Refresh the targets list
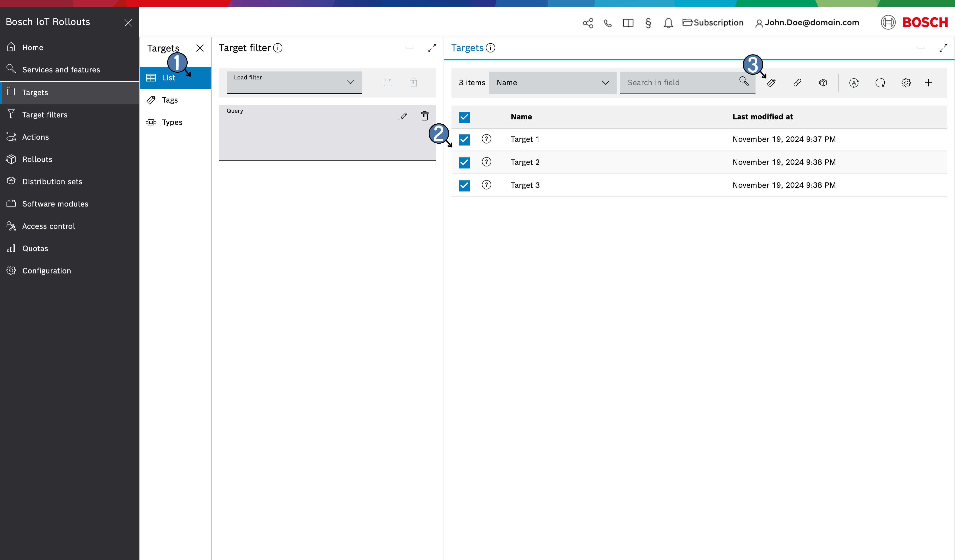This screenshot has height=560, width=955. click(880, 83)
